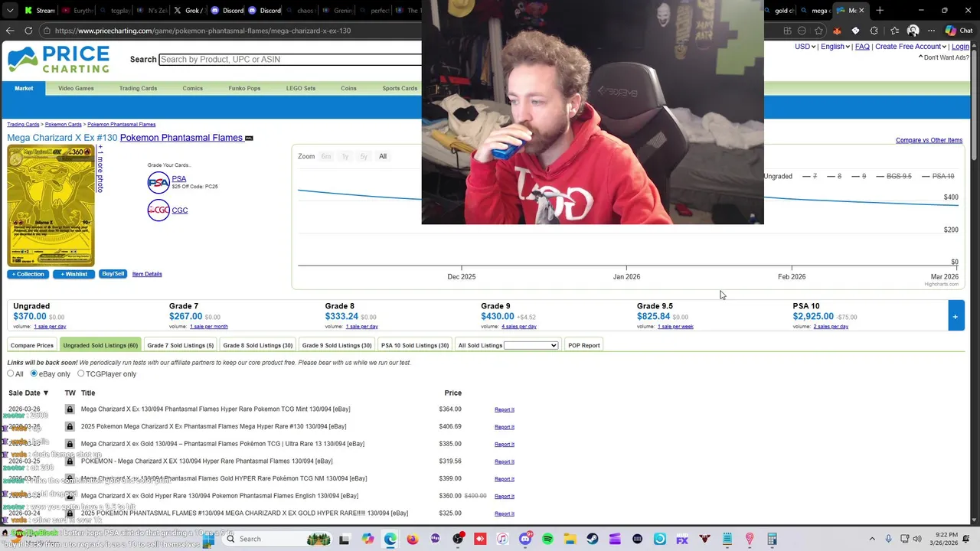Screen dimensions: 980x551
Task: Open the Video Games menu
Action: pos(76,88)
